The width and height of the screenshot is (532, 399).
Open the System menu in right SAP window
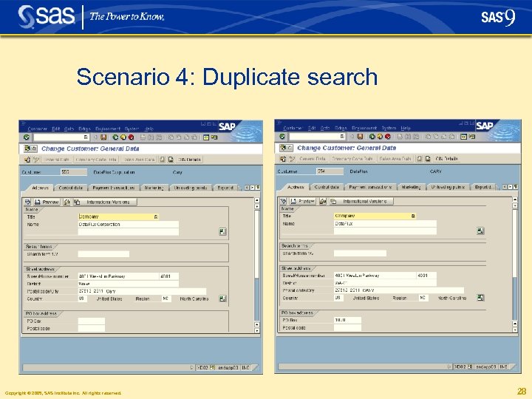389,128
